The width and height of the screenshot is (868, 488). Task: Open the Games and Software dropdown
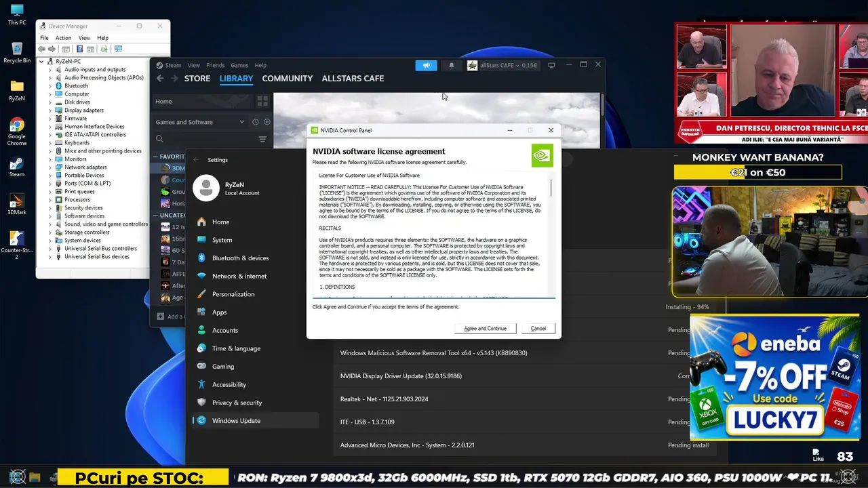tap(200, 122)
